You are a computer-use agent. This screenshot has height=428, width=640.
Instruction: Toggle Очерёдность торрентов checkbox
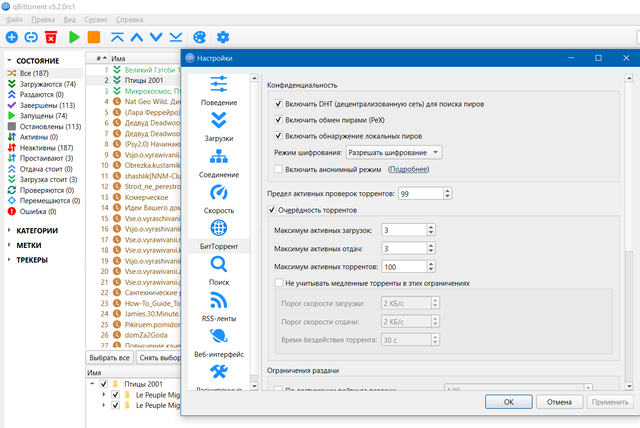[x=271, y=210]
